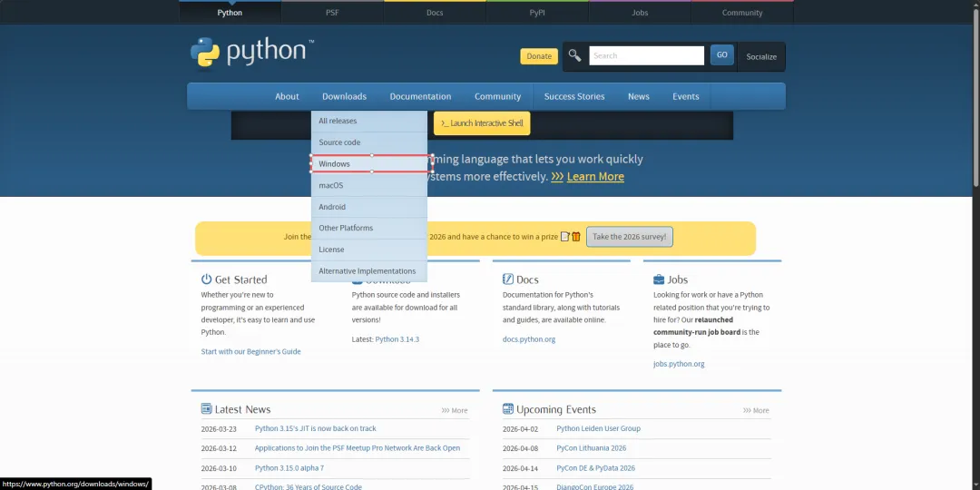Select All releases in Downloads dropdown
Screen dimensions: 980x490
point(369,122)
